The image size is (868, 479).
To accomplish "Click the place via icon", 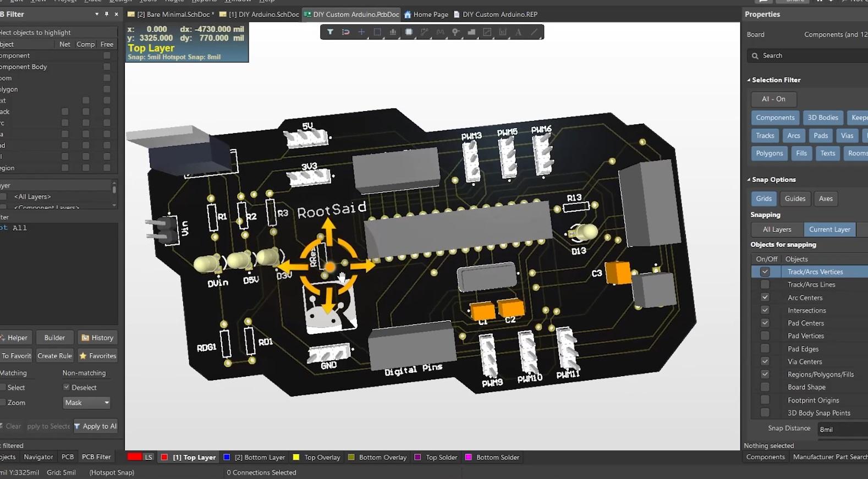I will coord(455,32).
